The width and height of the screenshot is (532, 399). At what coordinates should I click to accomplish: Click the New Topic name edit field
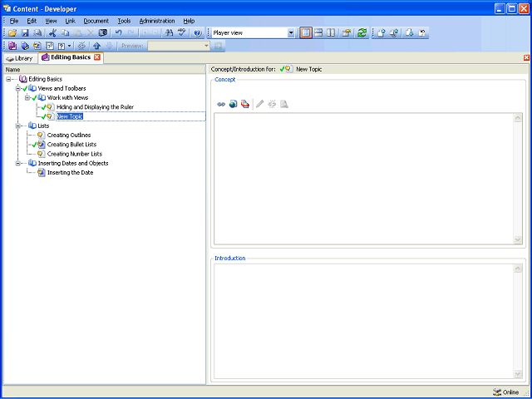click(131, 116)
